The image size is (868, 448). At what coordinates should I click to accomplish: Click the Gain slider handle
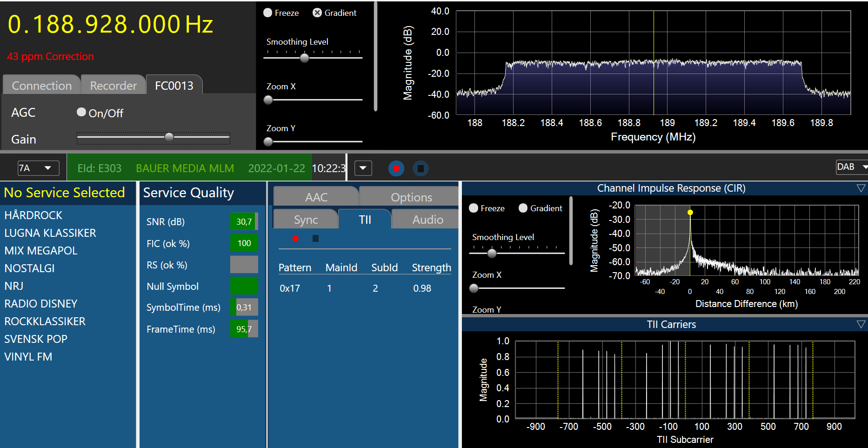click(169, 137)
